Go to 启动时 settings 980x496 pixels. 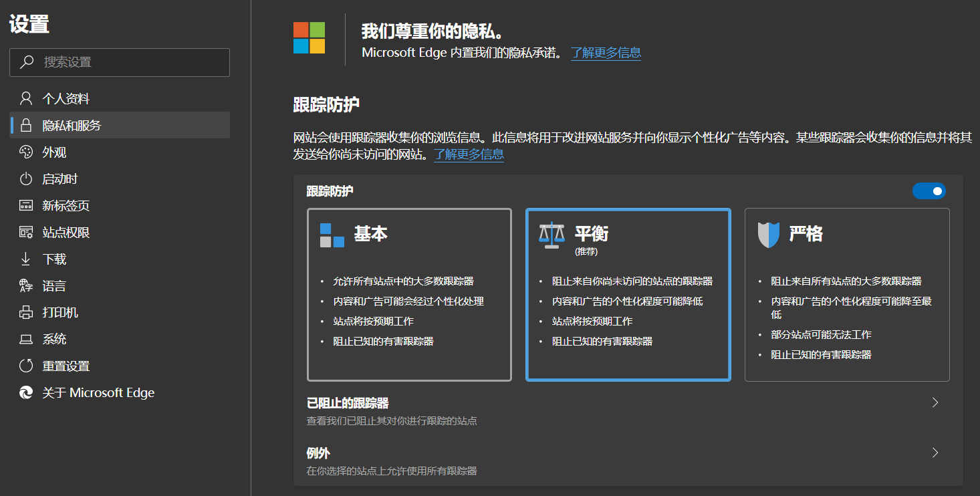pos(120,179)
